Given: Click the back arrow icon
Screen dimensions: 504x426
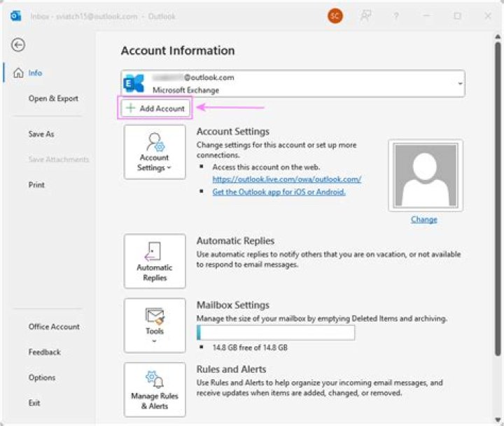Looking at the screenshot, I should click(x=18, y=45).
